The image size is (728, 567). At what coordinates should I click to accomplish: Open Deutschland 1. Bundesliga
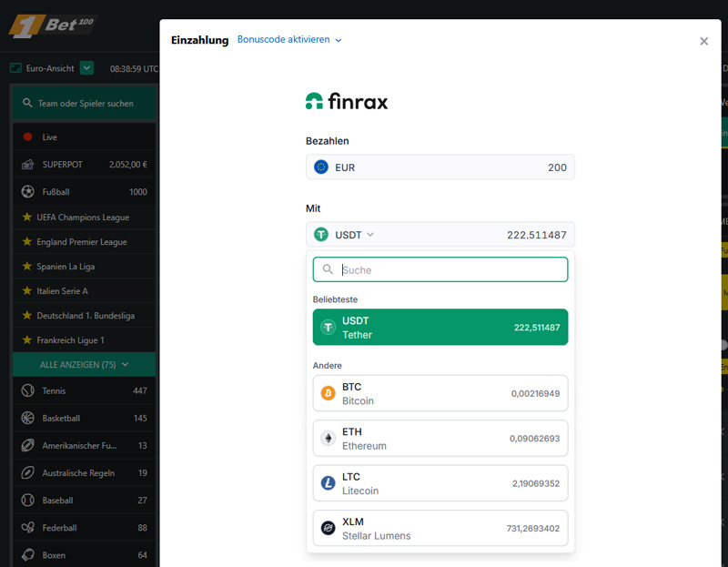point(85,315)
